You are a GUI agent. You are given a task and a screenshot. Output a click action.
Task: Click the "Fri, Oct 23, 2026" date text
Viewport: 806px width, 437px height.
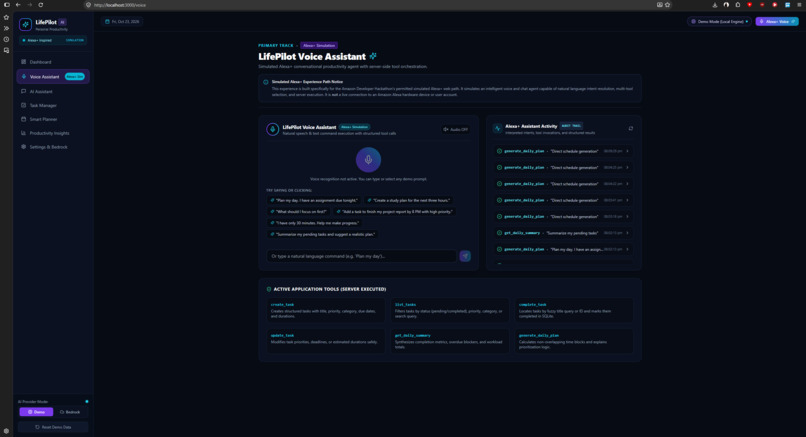[x=125, y=22]
